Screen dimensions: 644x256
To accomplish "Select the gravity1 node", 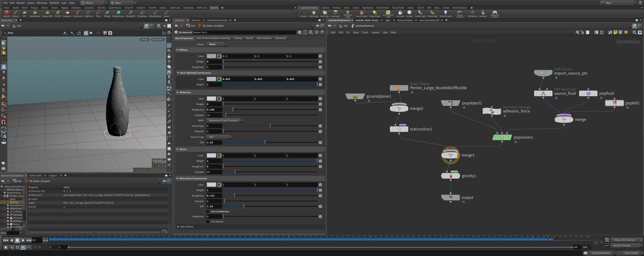I will click(x=450, y=176).
